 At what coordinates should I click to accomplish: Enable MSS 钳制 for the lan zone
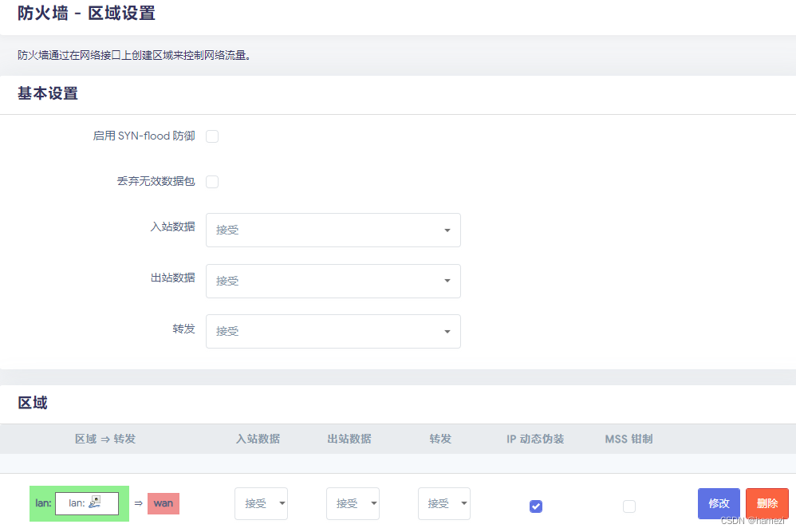tap(629, 506)
